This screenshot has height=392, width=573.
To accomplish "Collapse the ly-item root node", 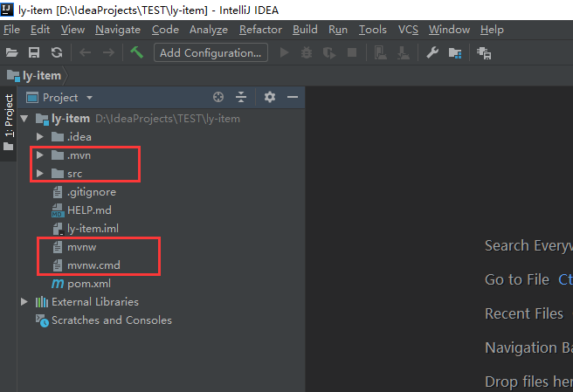I will (x=24, y=119).
